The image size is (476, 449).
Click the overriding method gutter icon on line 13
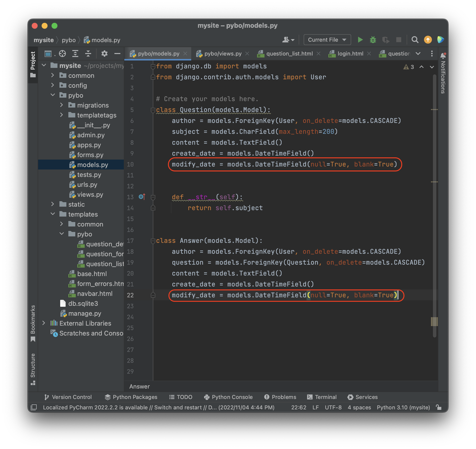click(142, 197)
